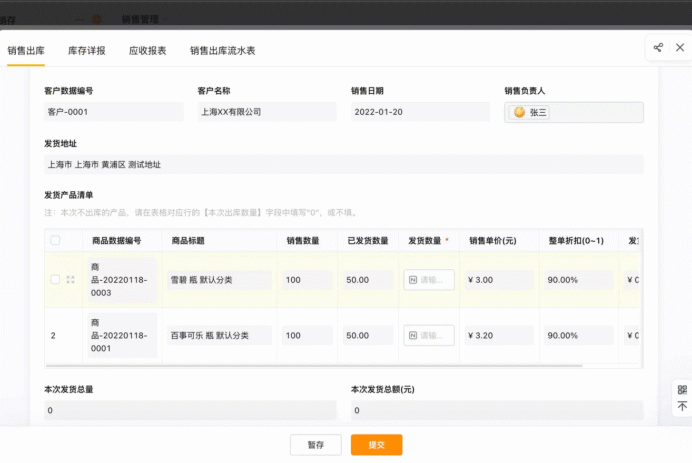The width and height of the screenshot is (692, 463).
Task: Select the 销售出库流水表 tab
Action: pyautogui.click(x=222, y=51)
